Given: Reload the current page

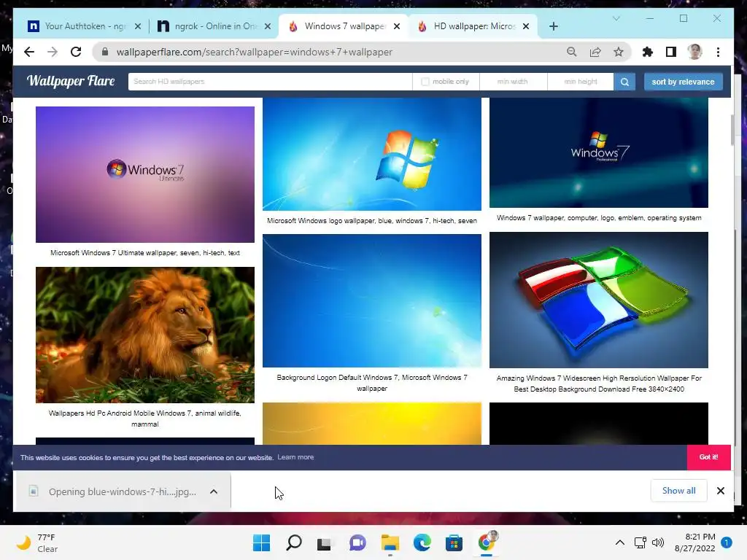Looking at the screenshot, I should (x=76, y=52).
